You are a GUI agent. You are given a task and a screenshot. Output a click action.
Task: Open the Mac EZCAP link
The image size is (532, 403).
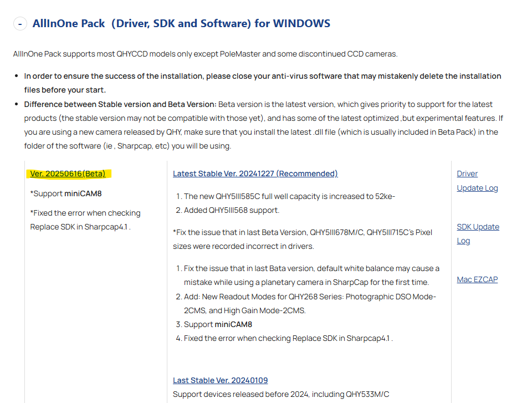click(x=477, y=279)
